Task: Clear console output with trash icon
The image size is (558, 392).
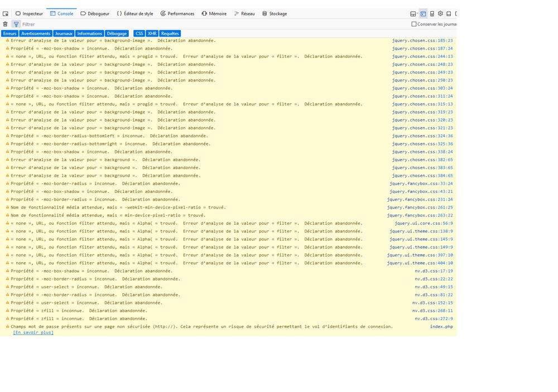Action: (x=6, y=24)
